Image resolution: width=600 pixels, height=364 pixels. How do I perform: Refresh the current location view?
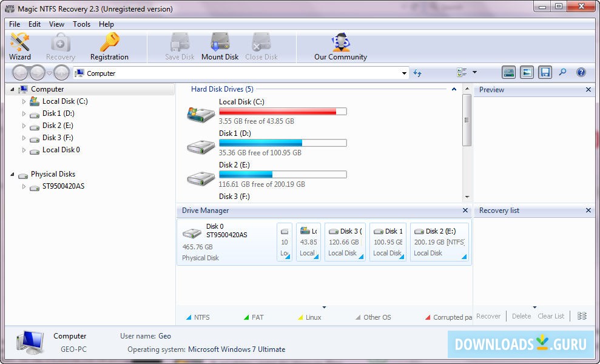point(417,73)
